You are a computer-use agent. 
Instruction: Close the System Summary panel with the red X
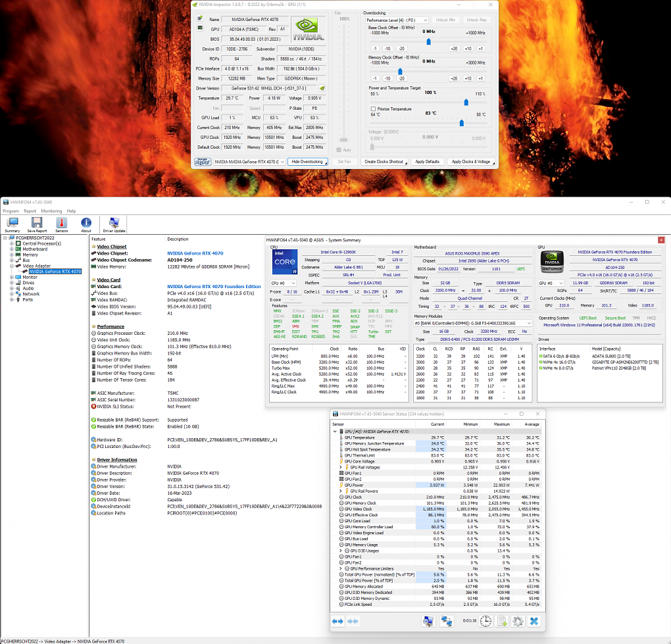click(661, 240)
